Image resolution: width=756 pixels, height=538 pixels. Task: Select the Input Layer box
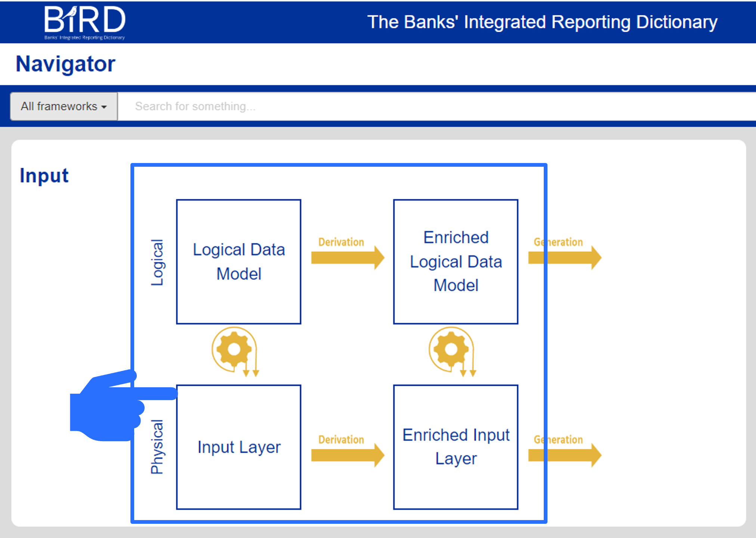[x=239, y=447]
